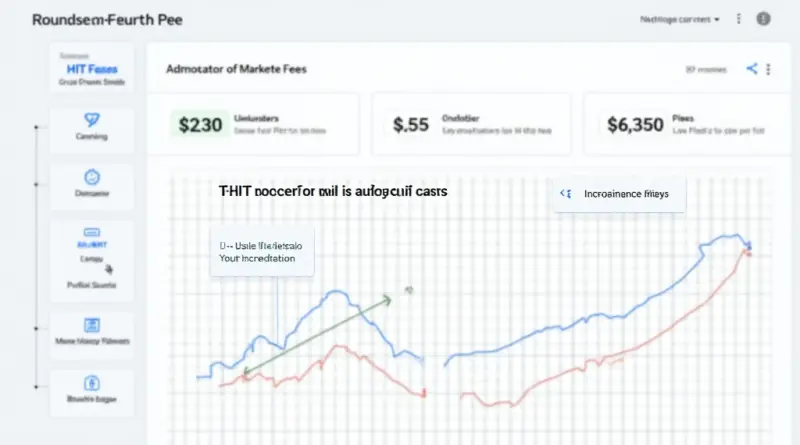Click the green arrow tip on the chart
Image resolution: width=800 pixels, height=445 pixels.
(389, 297)
